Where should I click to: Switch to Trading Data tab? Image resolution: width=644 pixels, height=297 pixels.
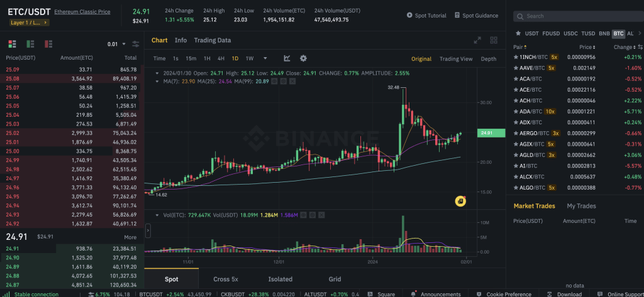213,40
